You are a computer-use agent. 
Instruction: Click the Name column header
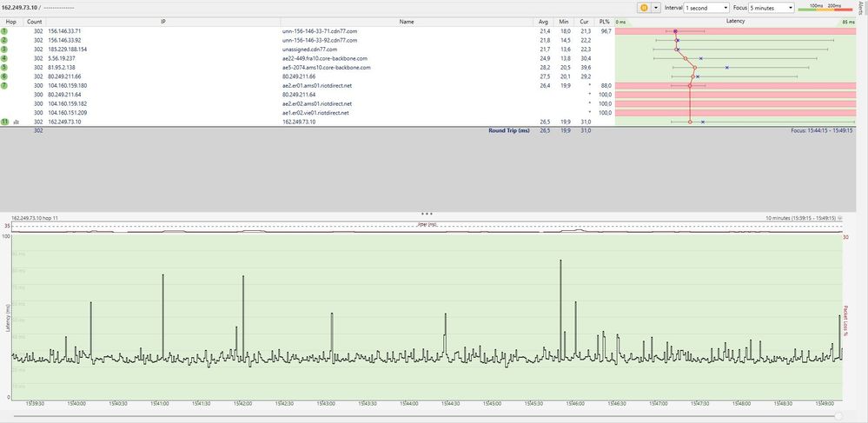[407, 22]
